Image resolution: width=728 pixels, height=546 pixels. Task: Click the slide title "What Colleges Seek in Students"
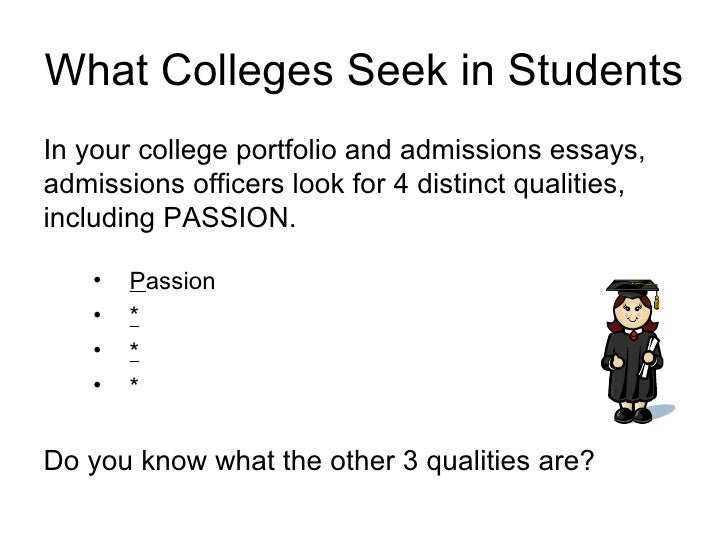pos(363,70)
